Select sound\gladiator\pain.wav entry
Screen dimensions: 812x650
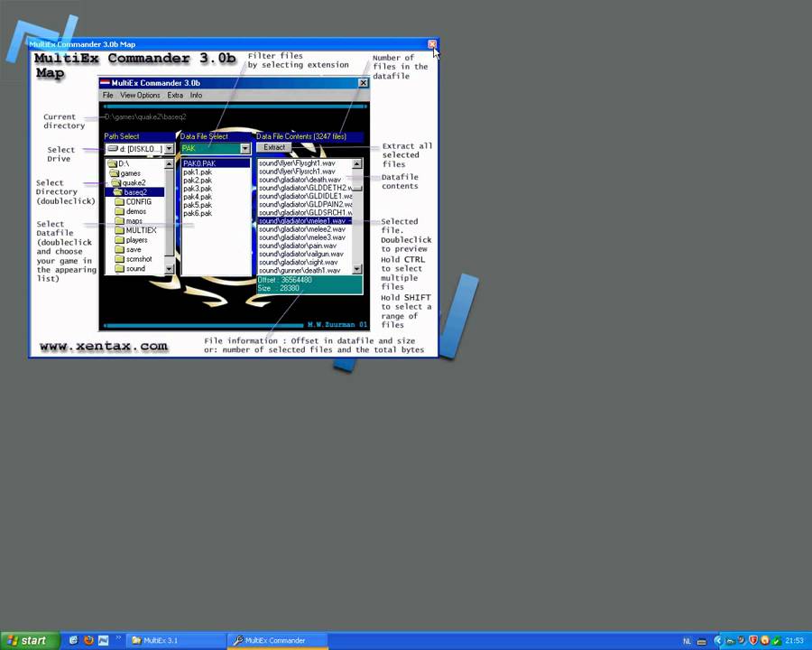tap(298, 246)
